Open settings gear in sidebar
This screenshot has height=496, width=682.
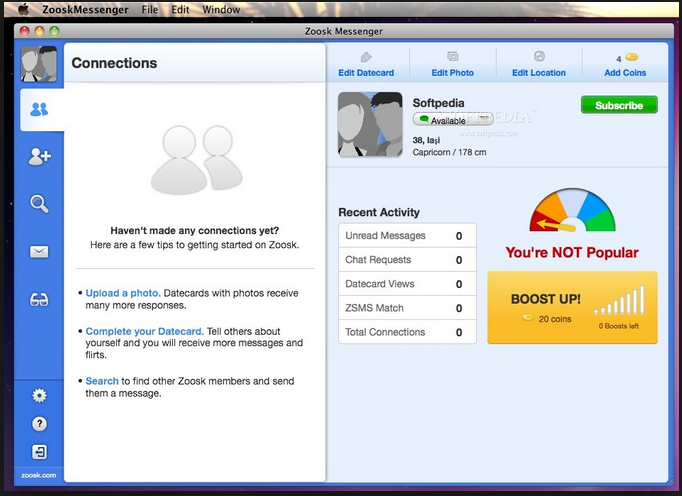pyautogui.click(x=39, y=395)
